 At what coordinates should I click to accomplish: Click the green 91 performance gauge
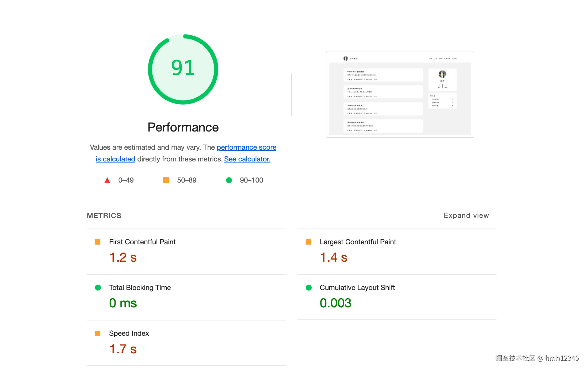183,69
